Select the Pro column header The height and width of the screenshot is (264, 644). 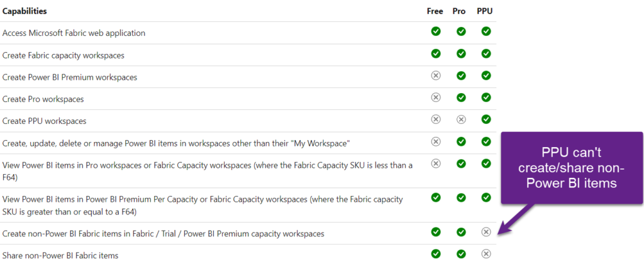point(459,11)
